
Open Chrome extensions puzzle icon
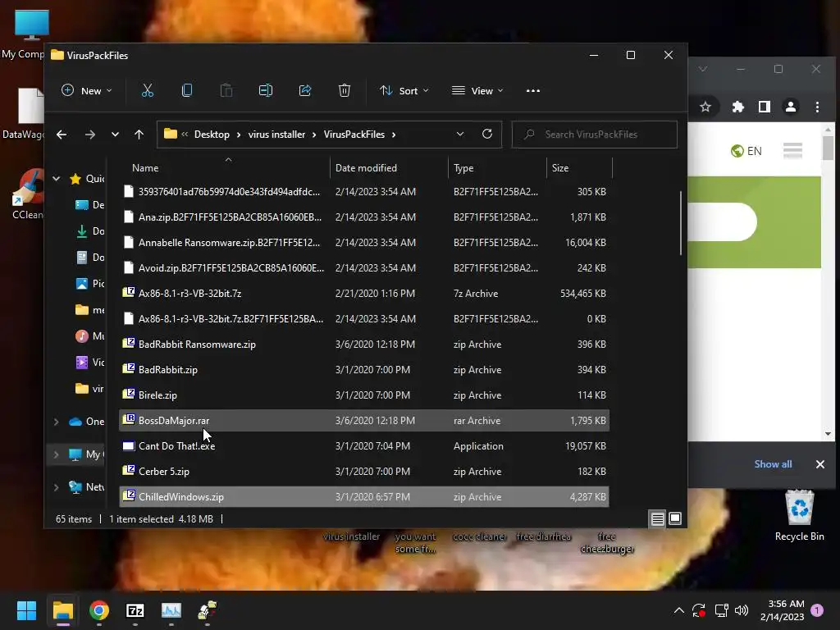pyautogui.click(x=738, y=107)
